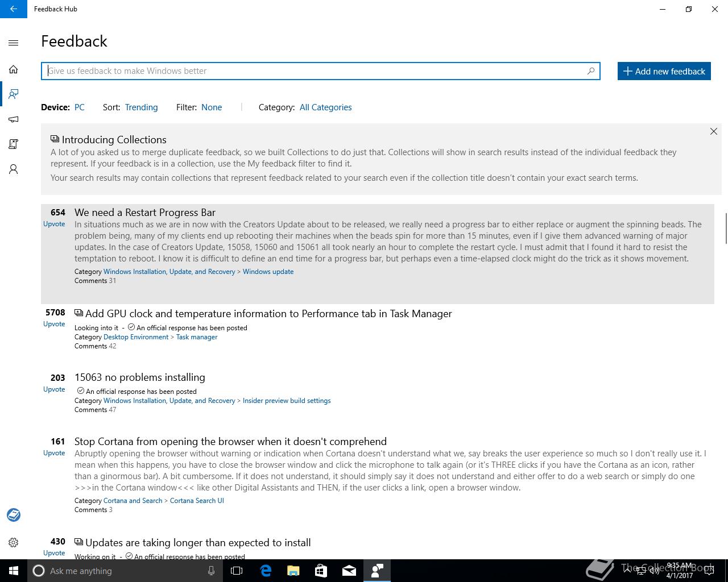Change Sort from Trending
The image size is (728, 582).
(x=141, y=107)
